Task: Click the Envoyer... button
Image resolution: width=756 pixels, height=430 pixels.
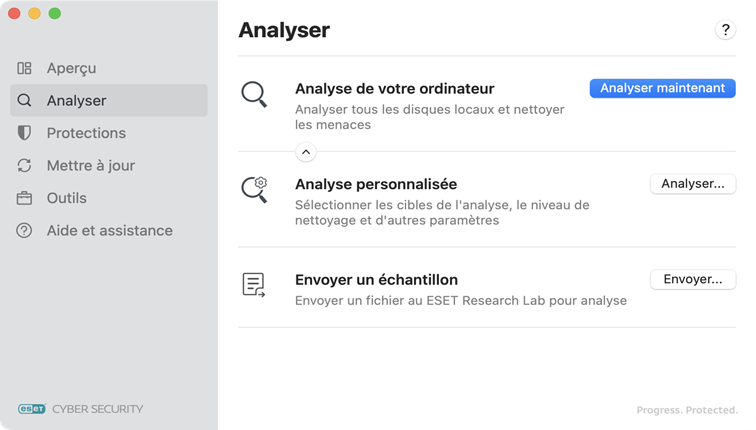Action: point(693,280)
